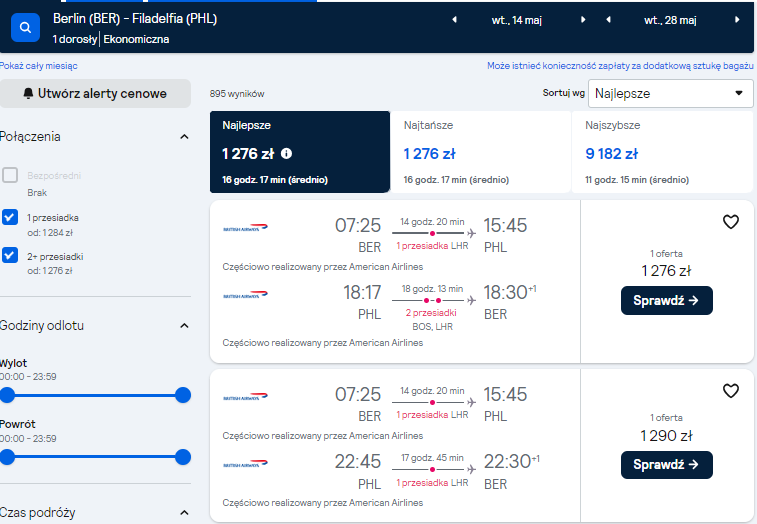Screen dimensions: 757x524
Task: Tick the Bezpośredni checkbox
Action: pyautogui.click(x=10, y=175)
